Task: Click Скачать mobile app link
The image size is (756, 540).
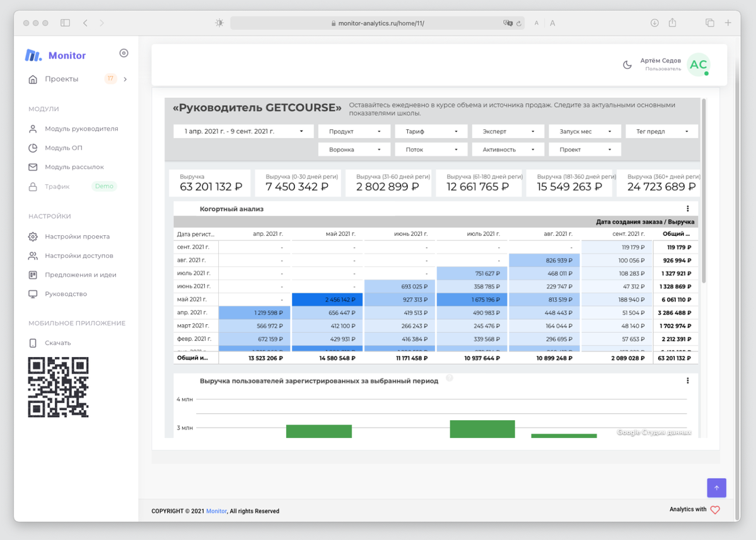Action: click(58, 343)
